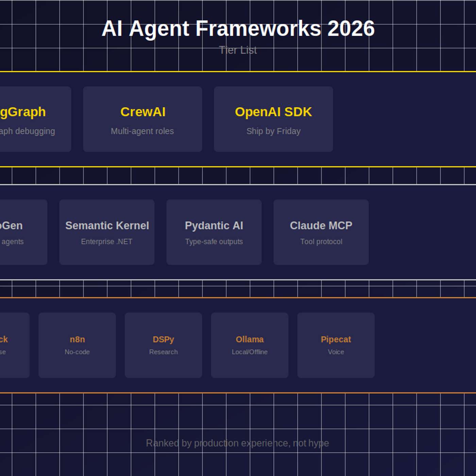Open the Semantic Kernel card
The width and height of the screenshot is (476, 476).
point(107,232)
